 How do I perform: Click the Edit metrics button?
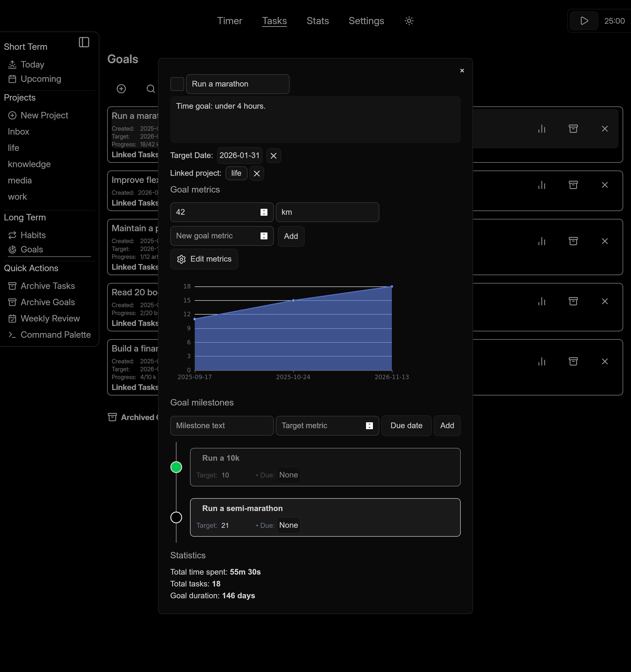click(x=204, y=259)
